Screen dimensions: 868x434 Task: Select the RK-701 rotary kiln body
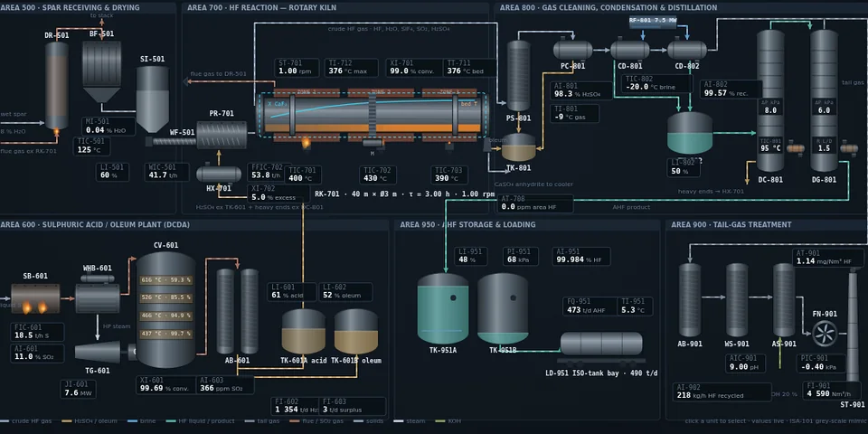[x=372, y=115]
